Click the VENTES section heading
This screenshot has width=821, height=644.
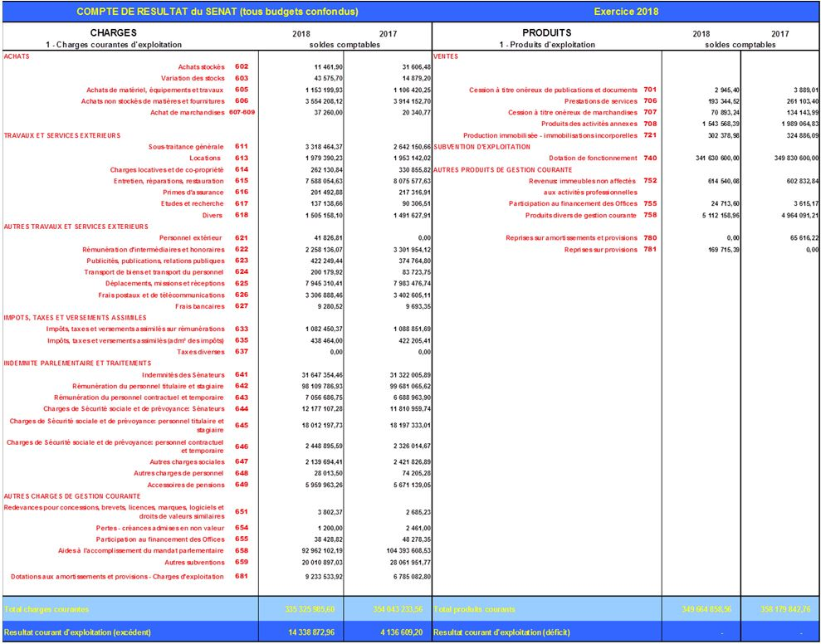(x=446, y=56)
